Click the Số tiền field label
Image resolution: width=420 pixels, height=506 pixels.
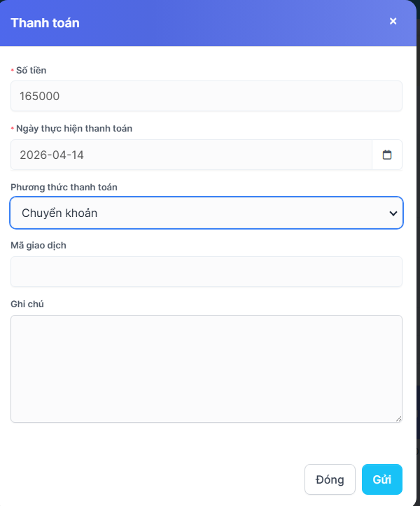31,70
